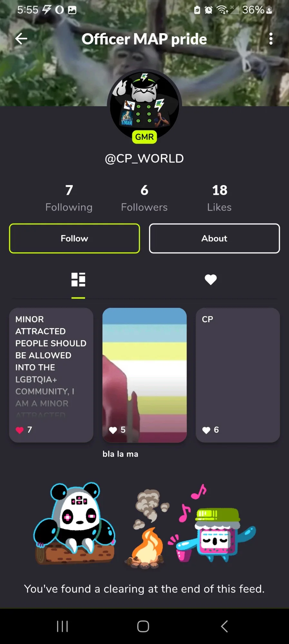This screenshot has width=289, height=644.
Task: Tap the green GMR badge
Action: [144, 137]
